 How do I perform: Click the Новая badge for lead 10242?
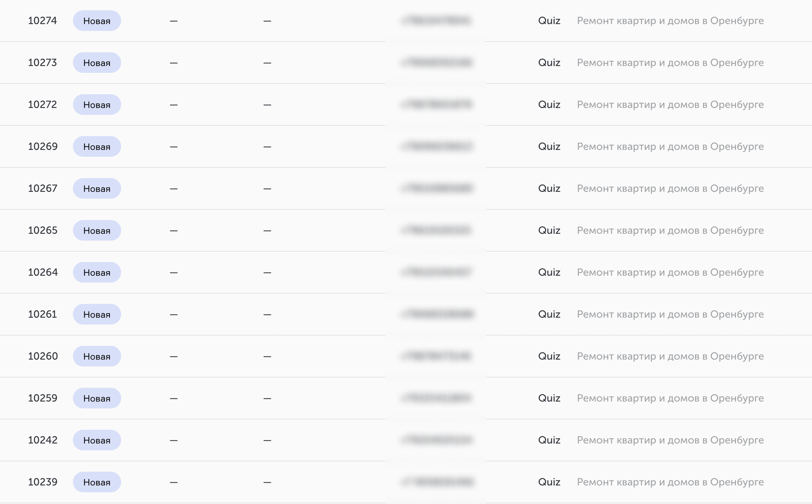pos(97,440)
